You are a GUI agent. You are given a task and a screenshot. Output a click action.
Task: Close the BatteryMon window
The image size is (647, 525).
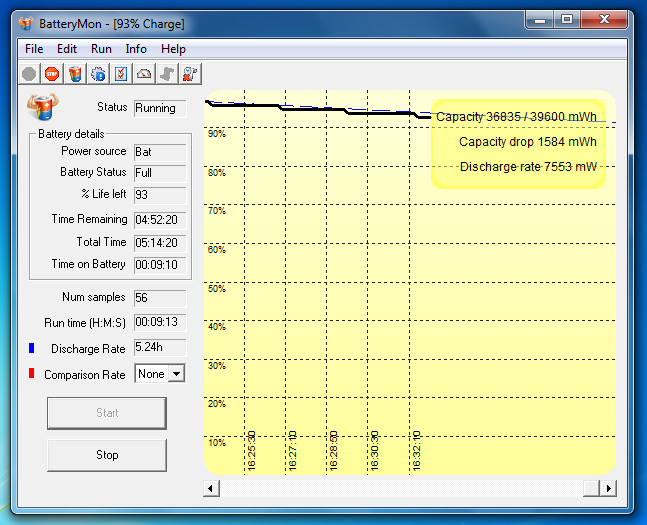point(604,19)
